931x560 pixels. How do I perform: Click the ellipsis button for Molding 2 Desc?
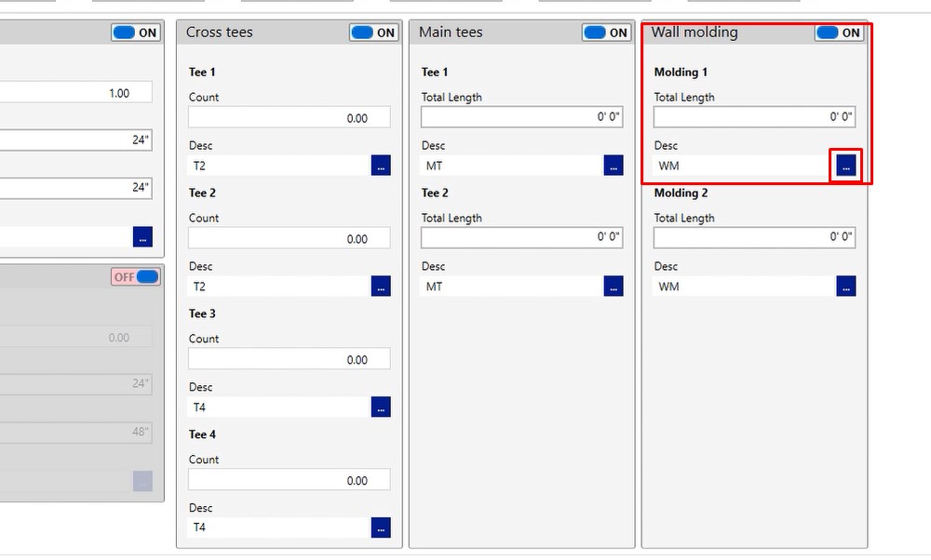[x=845, y=287]
